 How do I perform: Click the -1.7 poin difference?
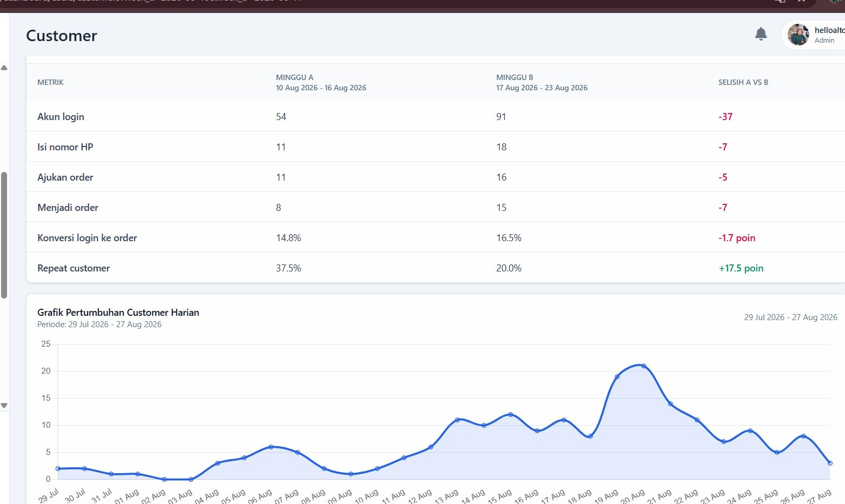click(x=737, y=238)
